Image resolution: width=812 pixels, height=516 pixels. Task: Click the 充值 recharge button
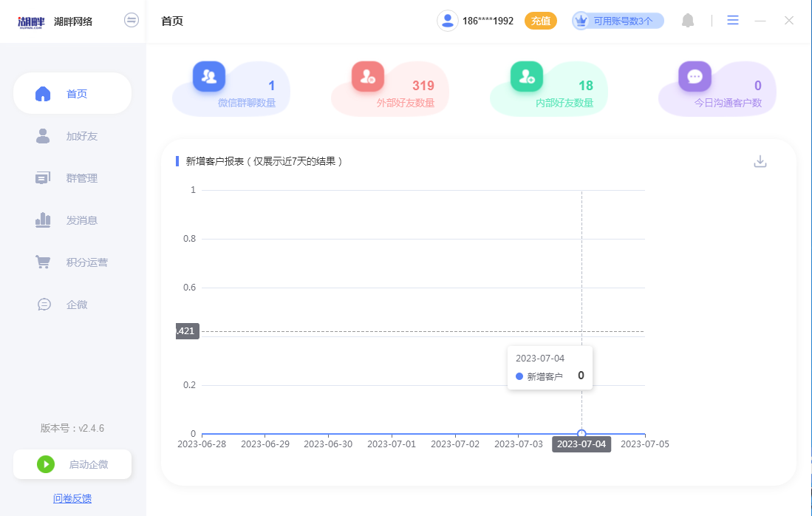(541, 21)
